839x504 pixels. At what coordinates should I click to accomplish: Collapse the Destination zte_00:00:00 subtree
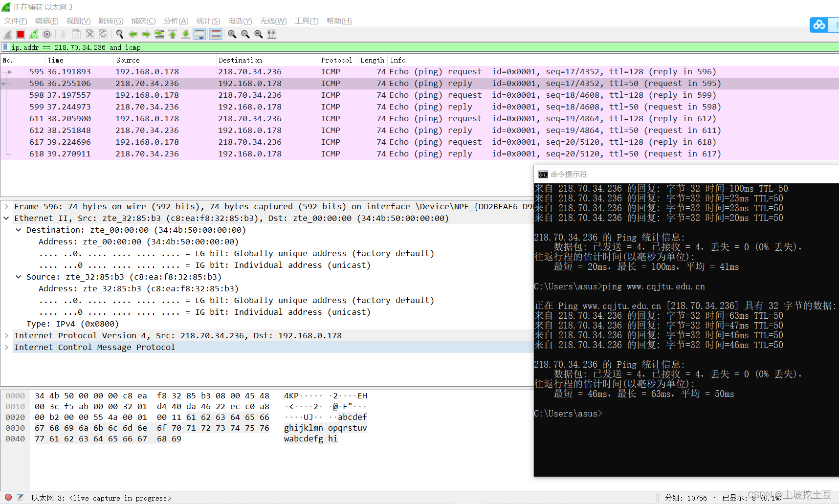click(x=18, y=230)
